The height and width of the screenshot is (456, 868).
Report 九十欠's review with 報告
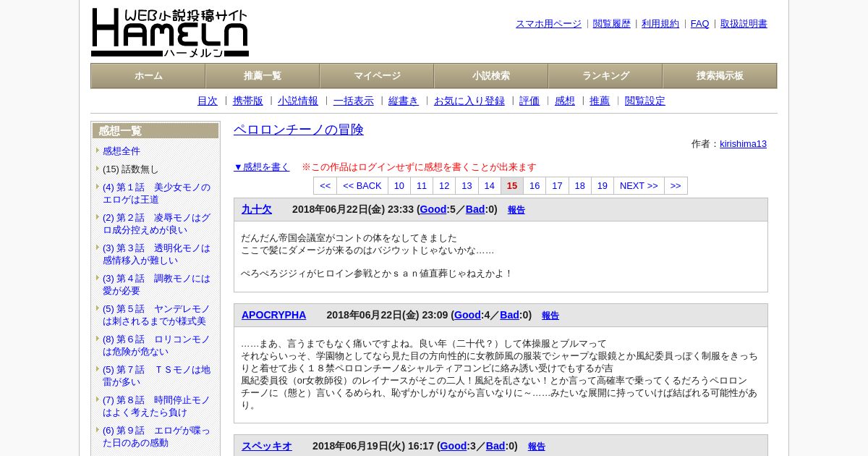(x=516, y=210)
